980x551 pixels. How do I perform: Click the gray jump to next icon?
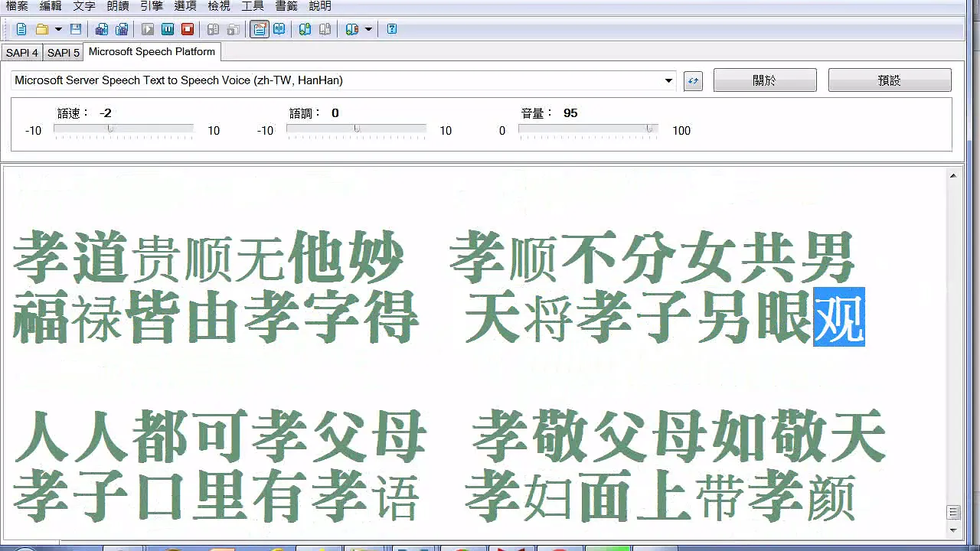tap(234, 29)
